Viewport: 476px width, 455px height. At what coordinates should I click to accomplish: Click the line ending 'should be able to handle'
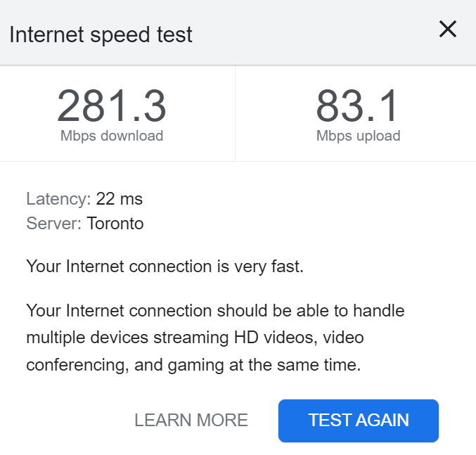(x=215, y=310)
